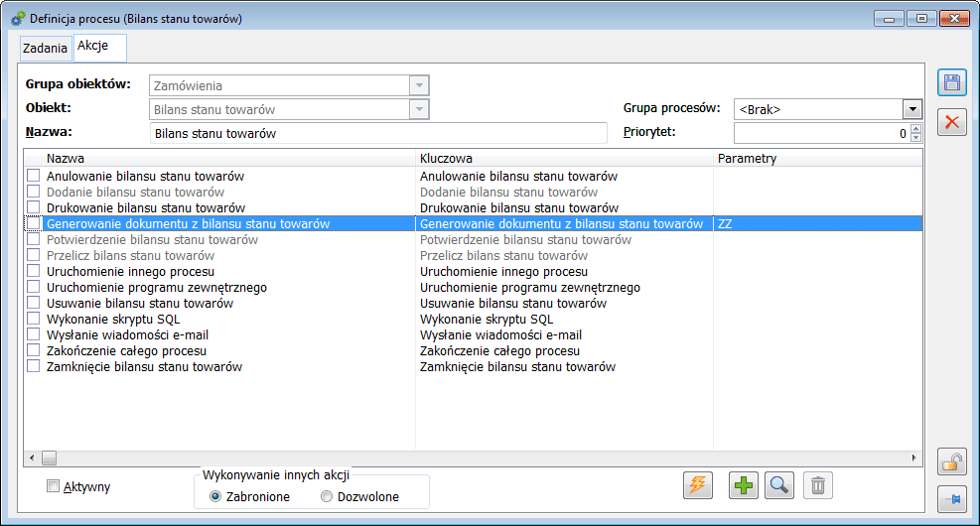980x526 pixels.
Task: Sort by the Kluczowa column header
Action: point(564,159)
